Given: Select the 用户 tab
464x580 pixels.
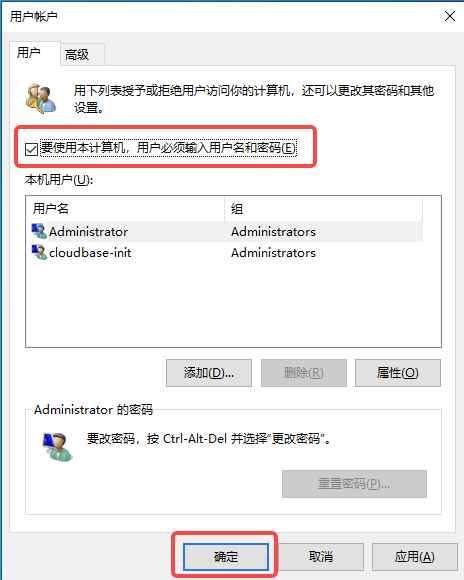Looking at the screenshot, I should [35, 53].
